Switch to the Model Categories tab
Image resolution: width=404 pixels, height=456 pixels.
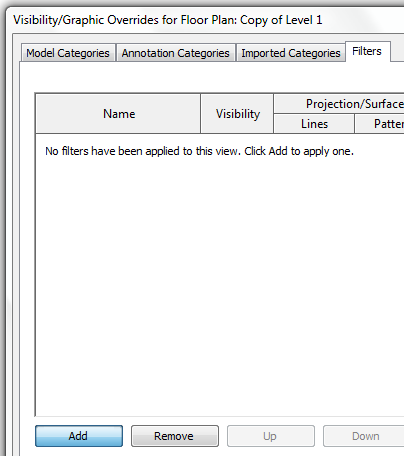pos(68,53)
